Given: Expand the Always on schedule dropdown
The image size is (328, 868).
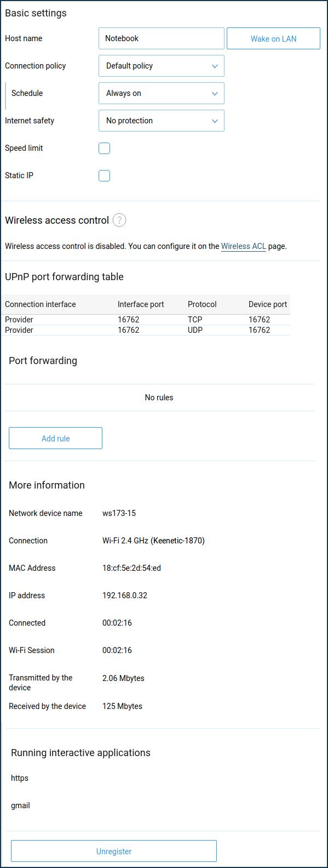Looking at the screenshot, I should tap(162, 93).
